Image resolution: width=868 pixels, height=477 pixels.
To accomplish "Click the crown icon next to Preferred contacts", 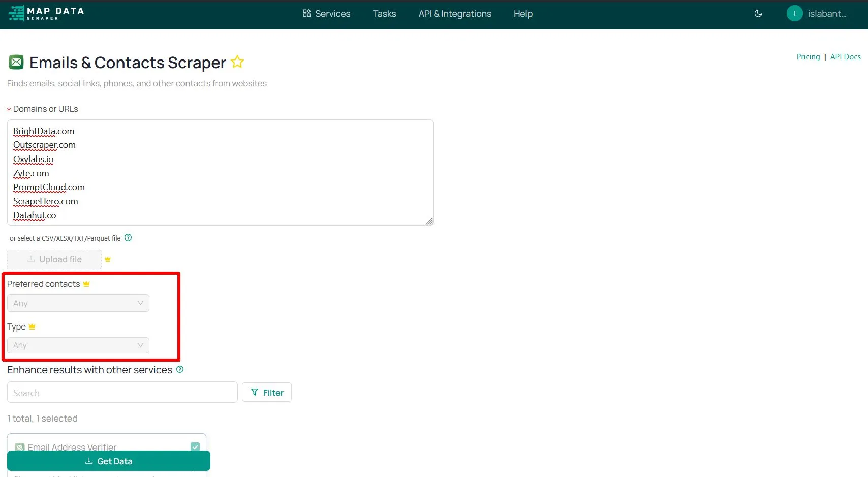I will point(86,284).
